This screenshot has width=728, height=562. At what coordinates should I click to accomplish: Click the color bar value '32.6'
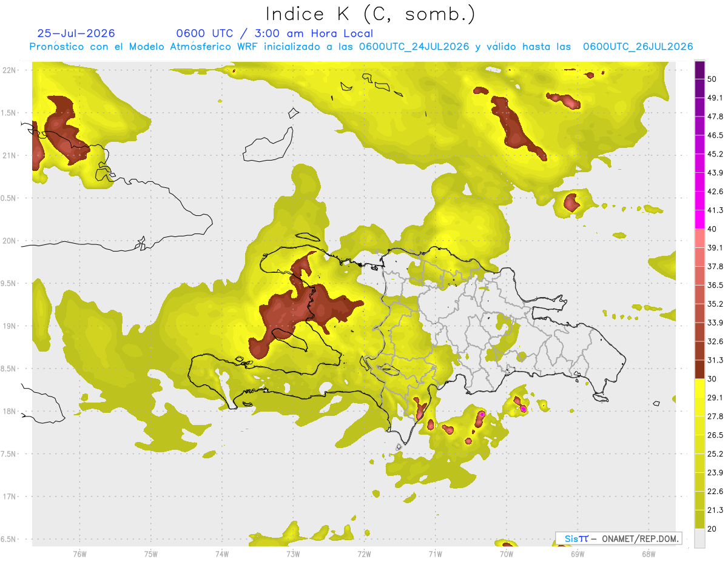click(715, 341)
